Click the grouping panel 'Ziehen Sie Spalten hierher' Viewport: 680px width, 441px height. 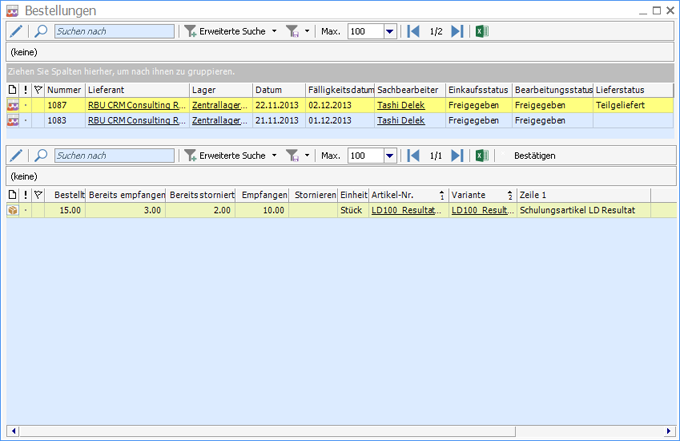tap(340, 72)
